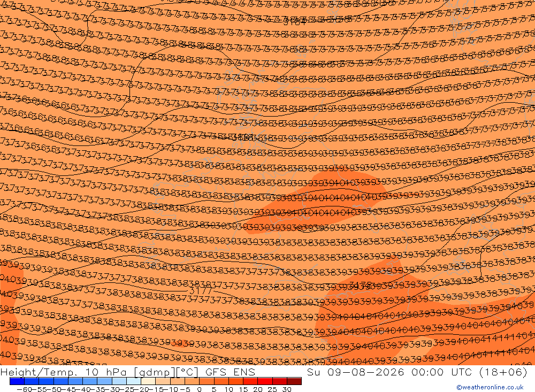The image size is (535, 392).
Task: Select the 20 to 25 red swatch
Action: click(x=265, y=381)
